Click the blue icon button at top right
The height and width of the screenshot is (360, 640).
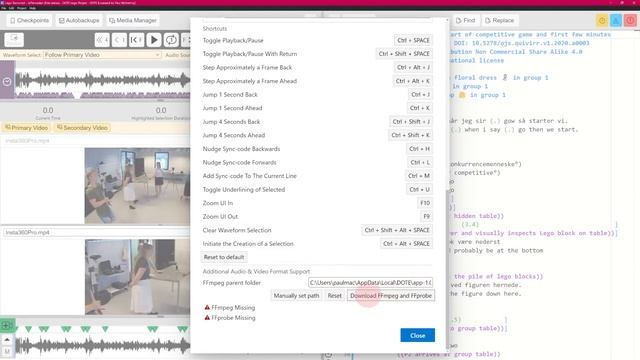pos(616,20)
